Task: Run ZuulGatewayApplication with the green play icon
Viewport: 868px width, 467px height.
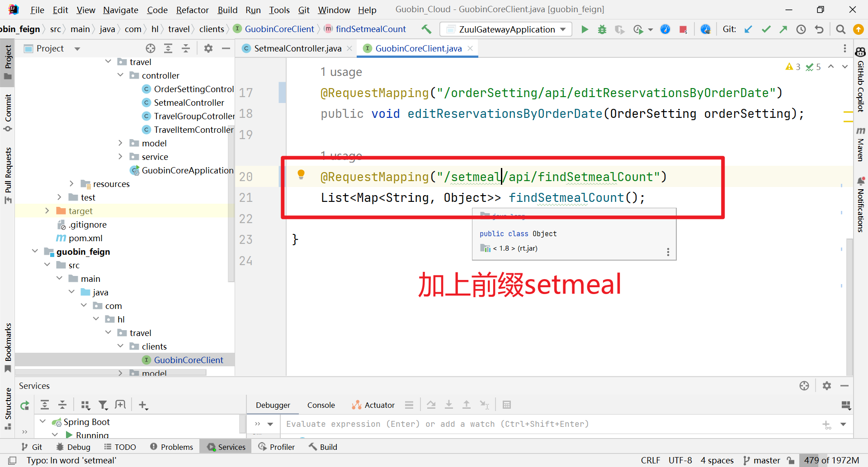Action: [585, 29]
